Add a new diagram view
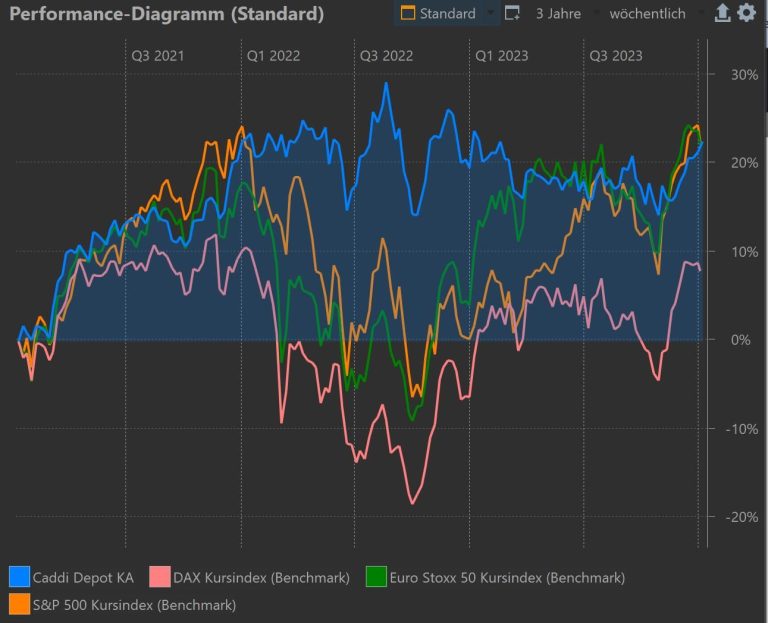 pos(512,13)
